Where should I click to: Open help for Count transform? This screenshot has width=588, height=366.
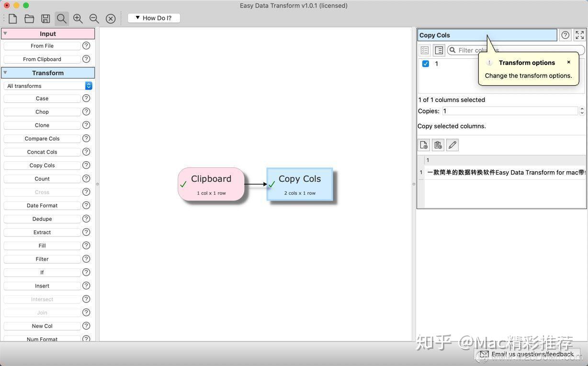coord(86,178)
